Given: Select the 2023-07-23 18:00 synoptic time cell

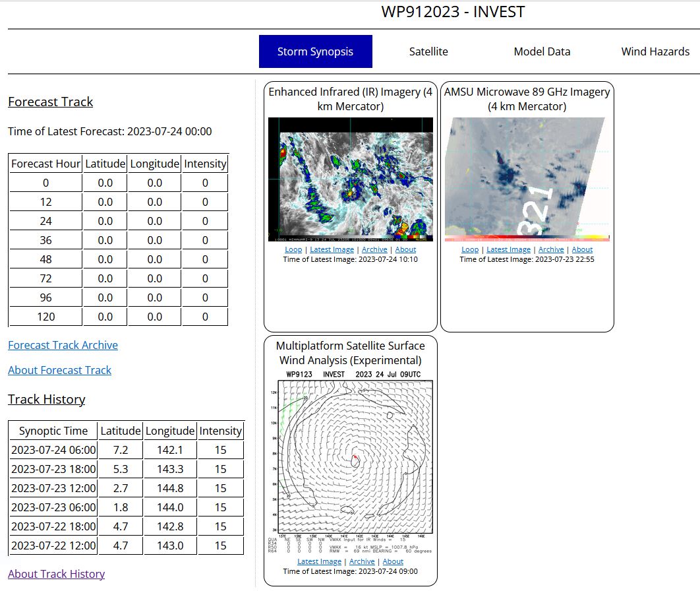Looking at the screenshot, I should pyautogui.click(x=53, y=469).
